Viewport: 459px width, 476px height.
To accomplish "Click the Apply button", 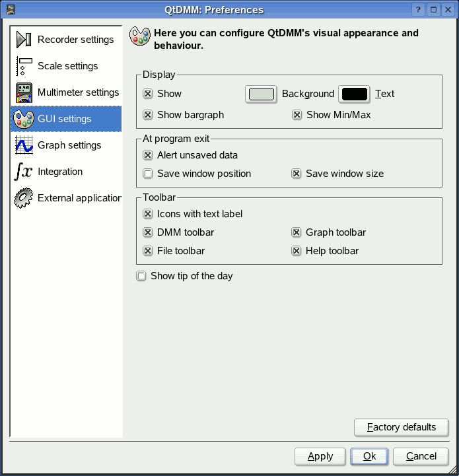I will 320,456.
